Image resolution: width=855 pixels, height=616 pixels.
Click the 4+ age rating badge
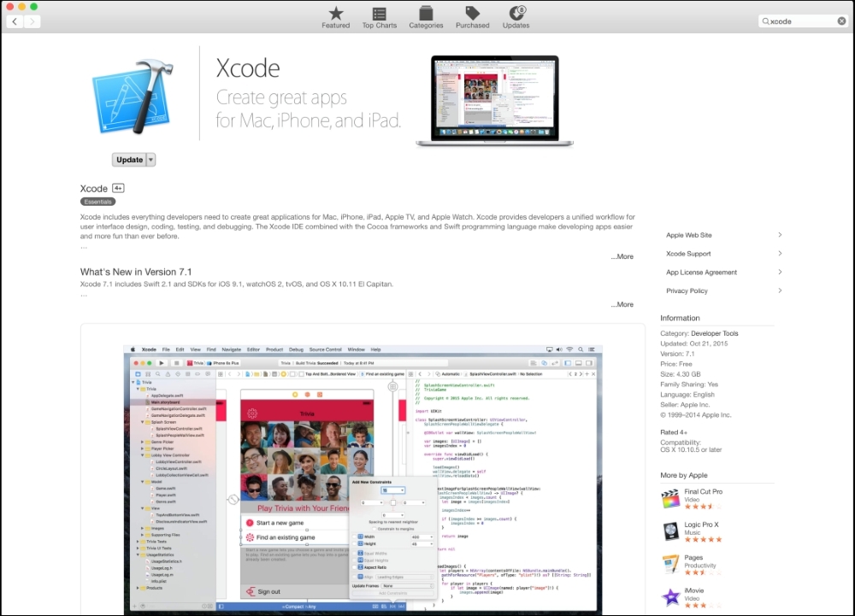118,188
